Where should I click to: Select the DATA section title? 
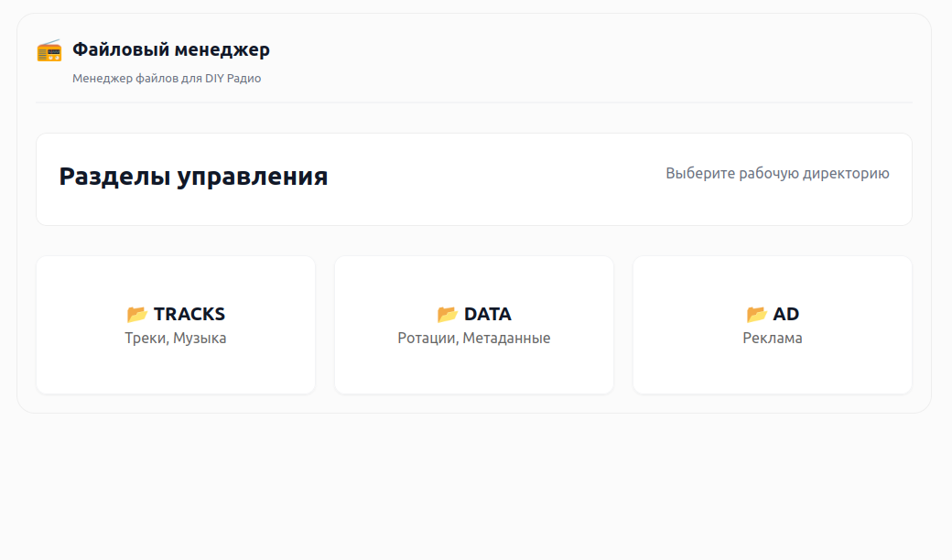click(488, 314)
